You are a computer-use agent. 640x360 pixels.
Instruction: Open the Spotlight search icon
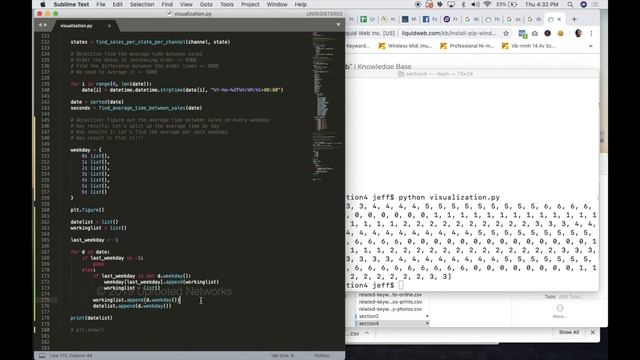[x=570, y=4]
